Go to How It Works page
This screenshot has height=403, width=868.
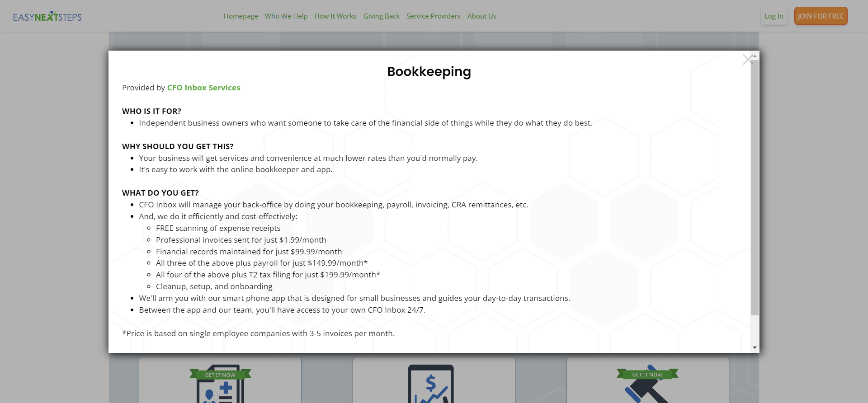tap(335, 16)
